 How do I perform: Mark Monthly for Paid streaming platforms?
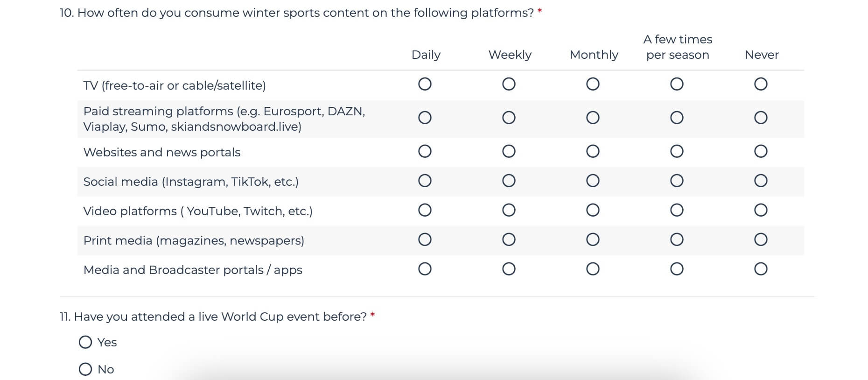(593, 118)
